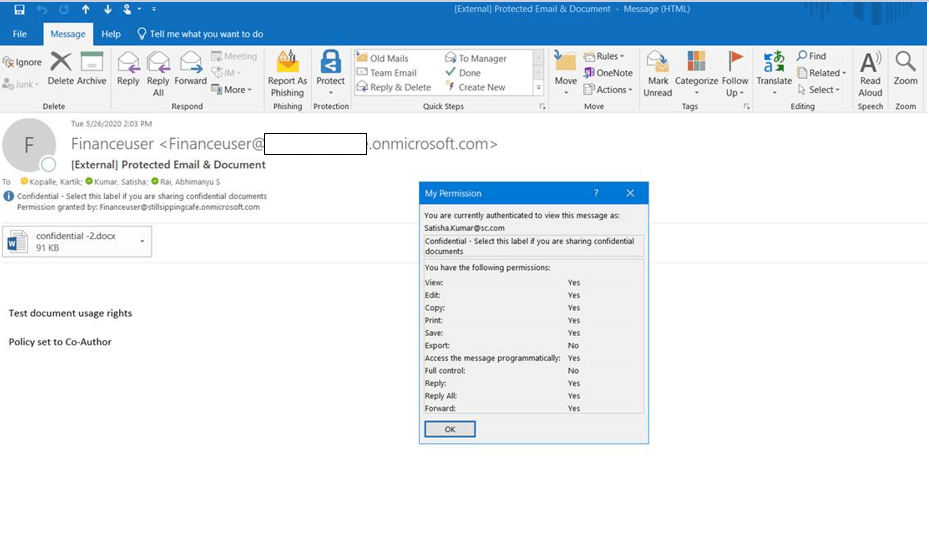Click recipient Rai, Abhimanyu S
This screenshot has height=553, width=929.
[x=185, y=182]
